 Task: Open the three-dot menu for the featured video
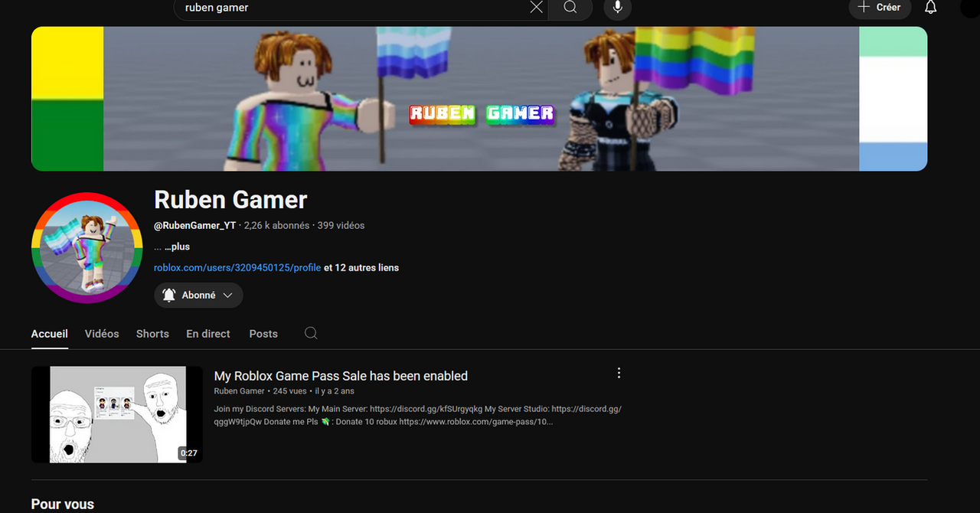click(619, 373)
